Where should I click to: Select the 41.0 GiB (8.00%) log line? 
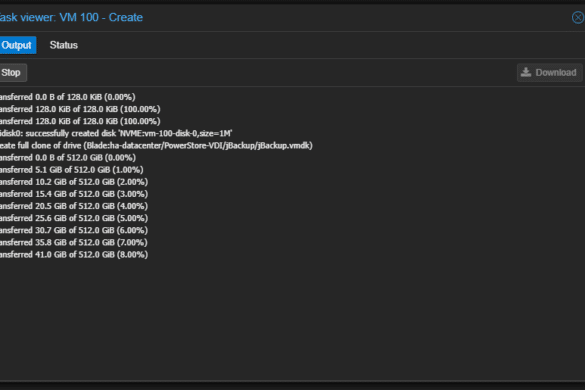[74, 255]
